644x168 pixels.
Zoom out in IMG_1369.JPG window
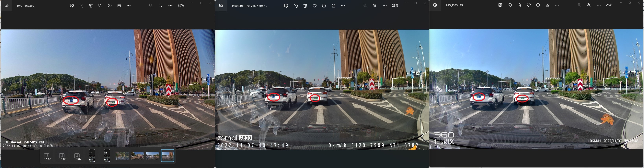(x=151, y=5)
